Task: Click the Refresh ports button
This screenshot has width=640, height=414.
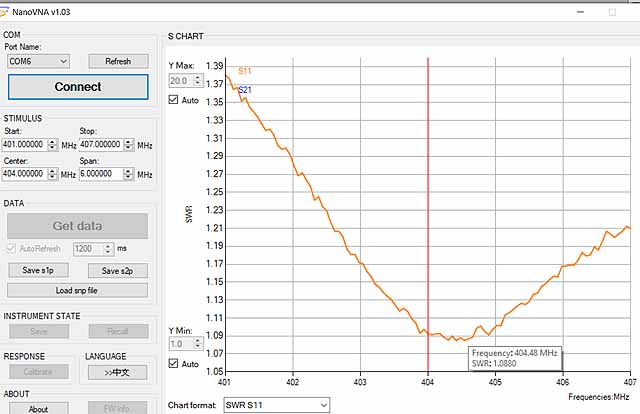Action: (118, 61)
